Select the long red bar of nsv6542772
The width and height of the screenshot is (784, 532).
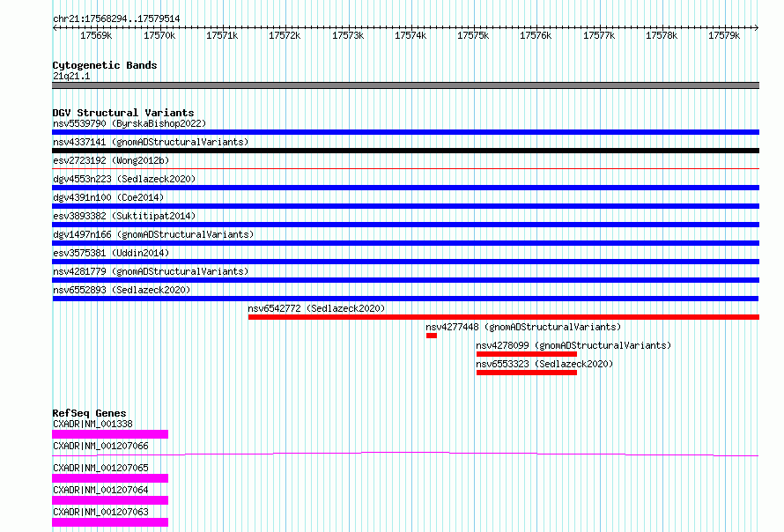pos(504,317)
